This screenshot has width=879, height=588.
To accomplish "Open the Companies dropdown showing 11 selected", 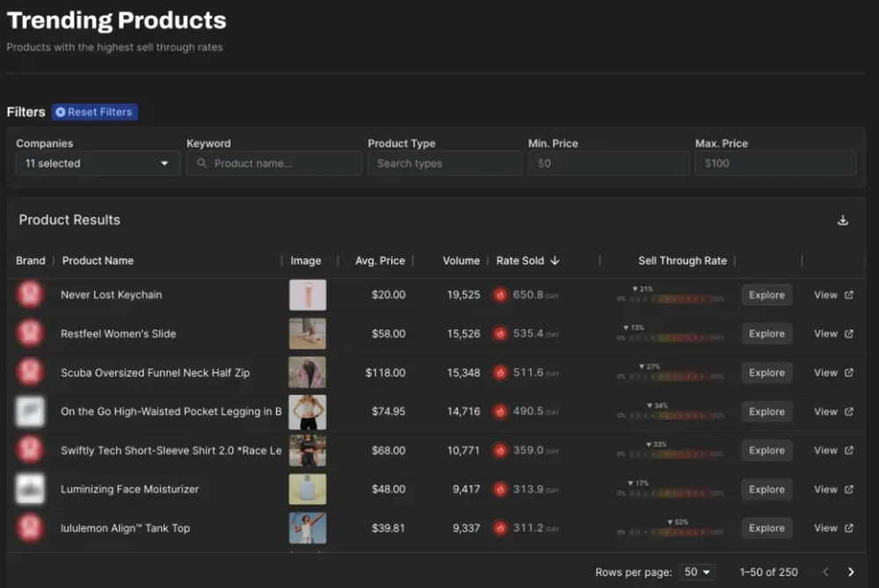I will (98, 163).
